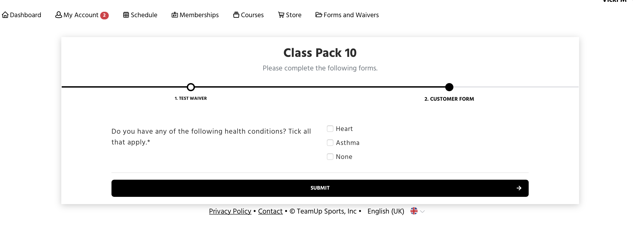Click the UK flag icon
The width and height of the screenshot is (644, 242).
click(414, 211)
